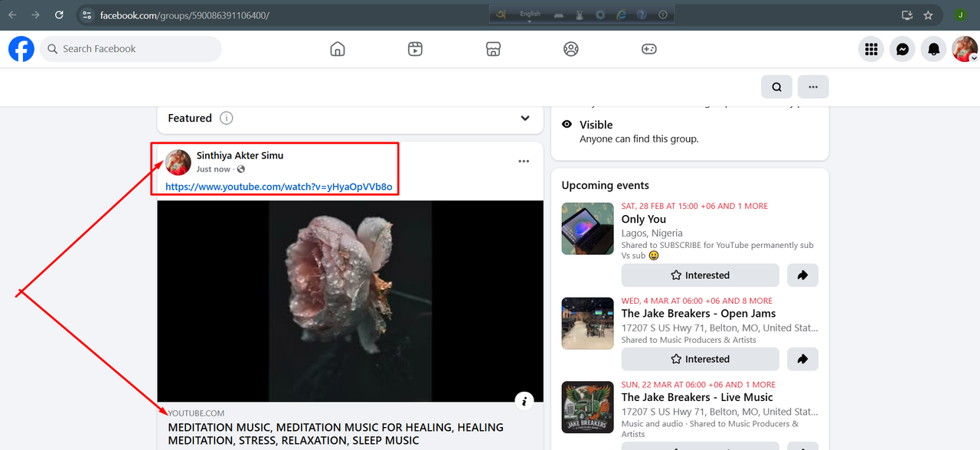Open the Home feed icon

tap(338, 49)
